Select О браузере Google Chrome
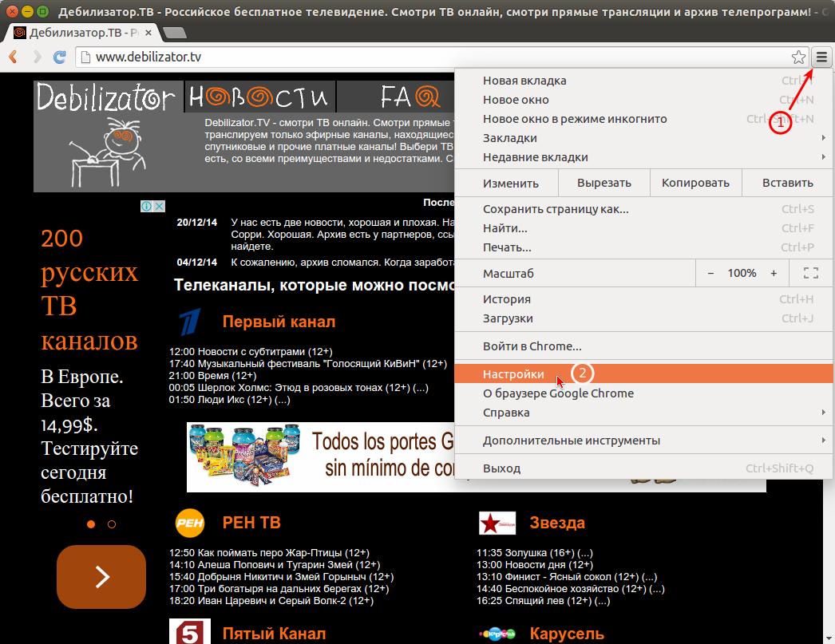The width and height of the screenshot is (835, 644). 643,393
